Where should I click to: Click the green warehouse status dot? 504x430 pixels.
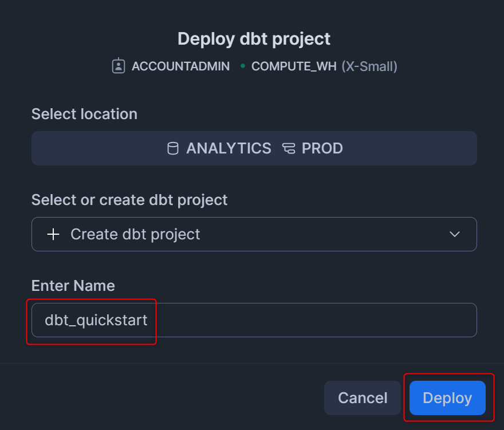[x=243, y=66]
